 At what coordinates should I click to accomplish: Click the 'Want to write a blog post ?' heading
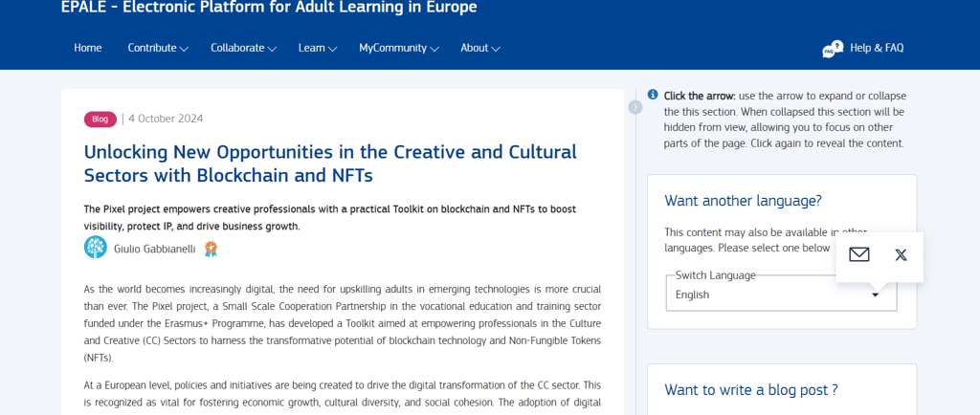point(751,390)
